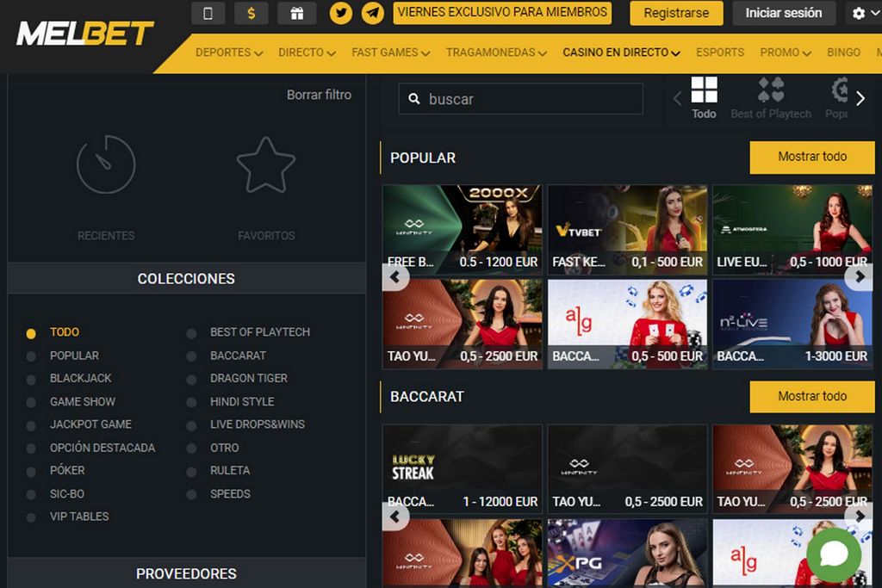
Task: Open the dollar payments icon
Action: (x=251, y=13)
